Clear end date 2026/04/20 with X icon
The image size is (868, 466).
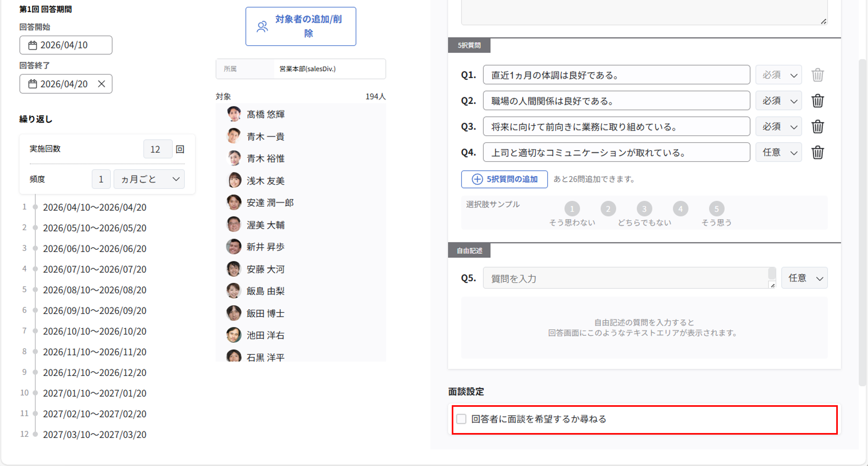pyautogui.click(x=101, y=84)
